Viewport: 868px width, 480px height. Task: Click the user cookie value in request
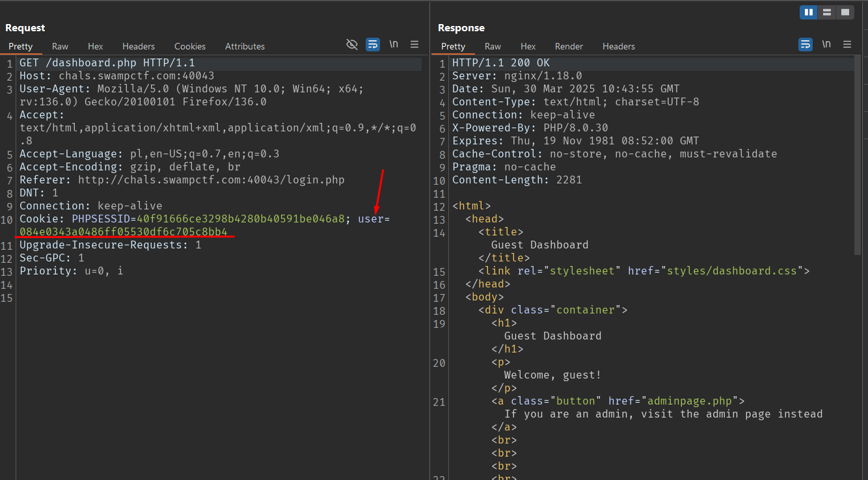124,232
